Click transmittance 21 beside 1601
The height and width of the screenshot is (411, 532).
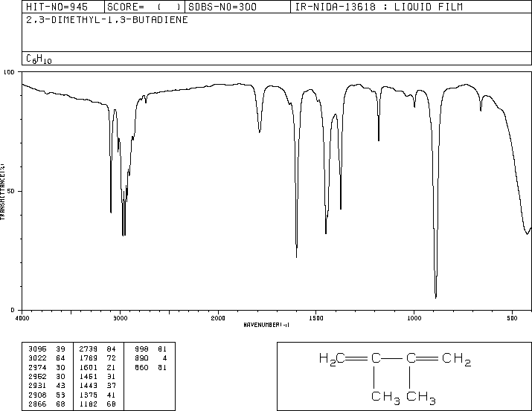coord(112,367)
